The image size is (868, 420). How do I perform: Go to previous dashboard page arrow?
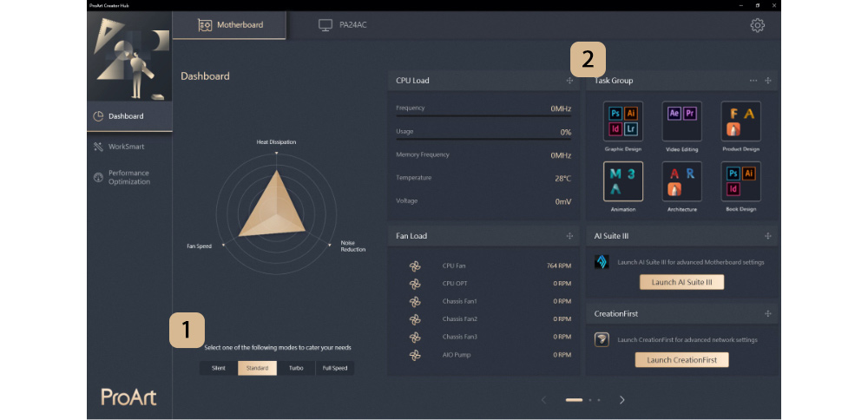(x=543, y=400)
